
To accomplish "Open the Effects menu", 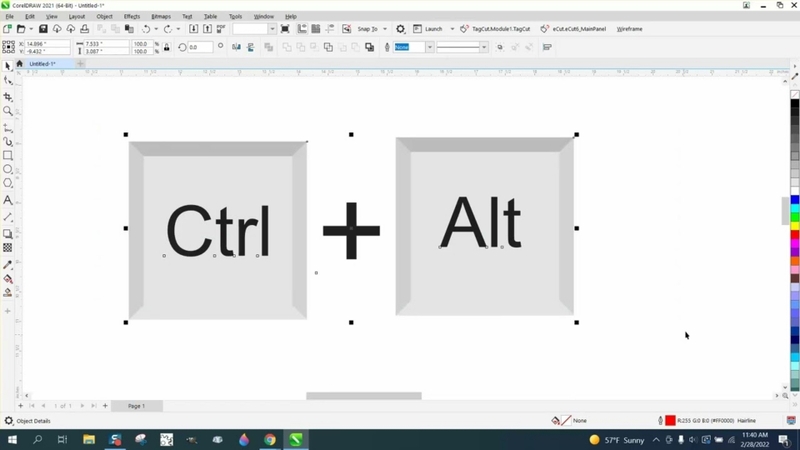I will coord(132,16).
